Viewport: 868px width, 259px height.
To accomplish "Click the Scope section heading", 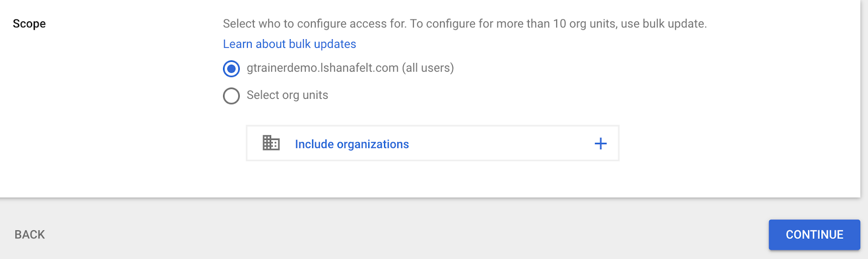I will (29, 24).
